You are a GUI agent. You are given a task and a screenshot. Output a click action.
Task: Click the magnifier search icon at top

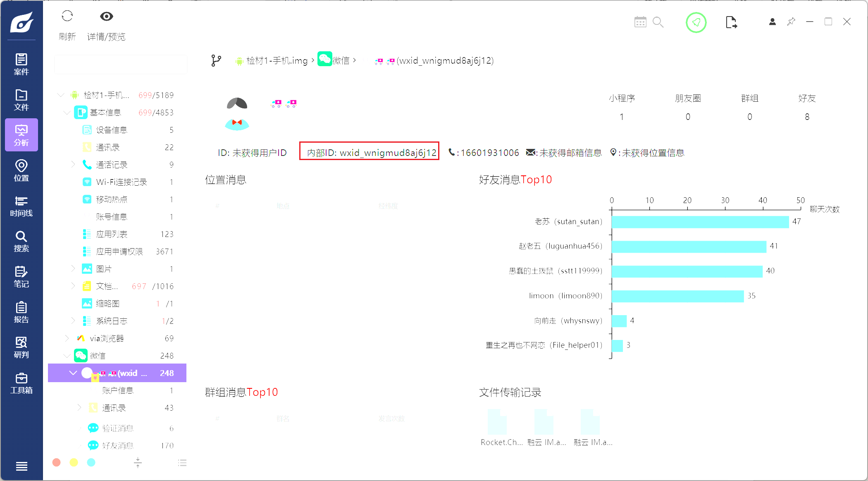(658, 22)
